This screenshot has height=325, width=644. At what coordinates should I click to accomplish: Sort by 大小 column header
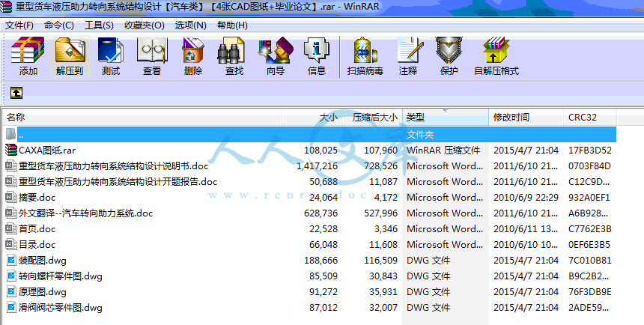312,118
